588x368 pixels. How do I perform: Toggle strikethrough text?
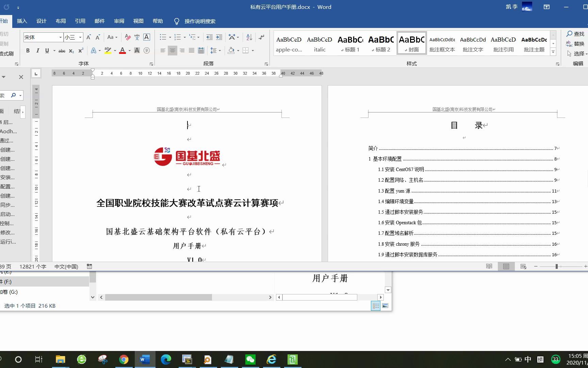coord(62,50)
